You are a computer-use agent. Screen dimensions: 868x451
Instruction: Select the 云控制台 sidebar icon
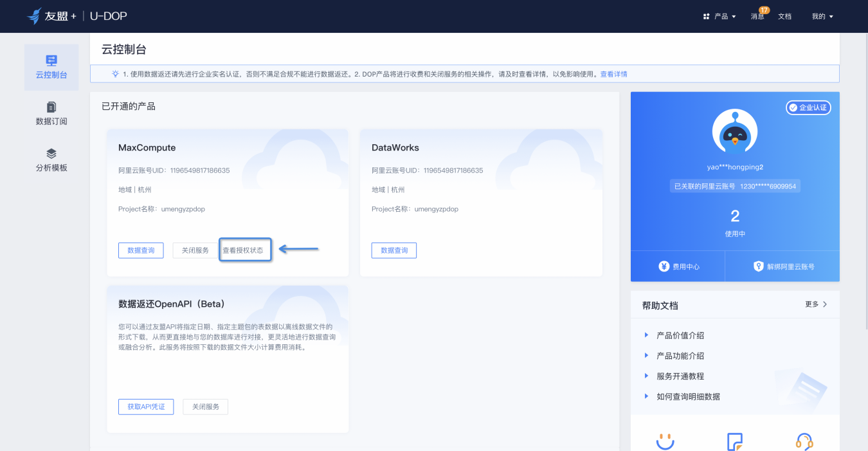[51, 61]
